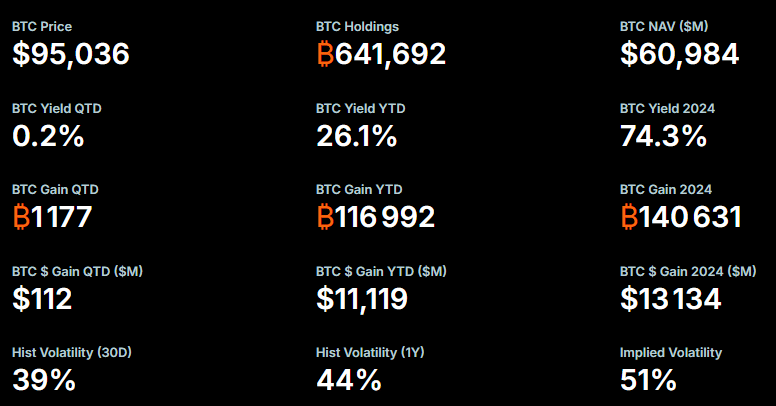Select the 51% implied volatility value

tap(648, 380)
